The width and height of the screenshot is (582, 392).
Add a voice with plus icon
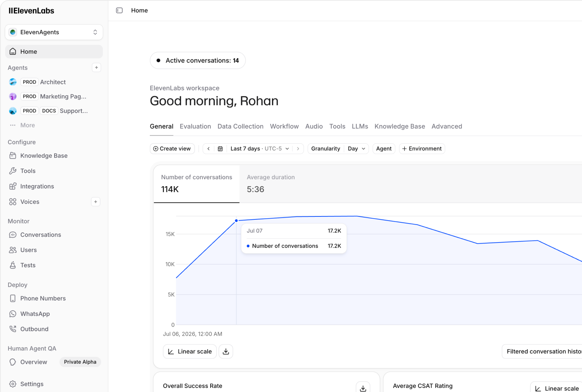point(96,202)
